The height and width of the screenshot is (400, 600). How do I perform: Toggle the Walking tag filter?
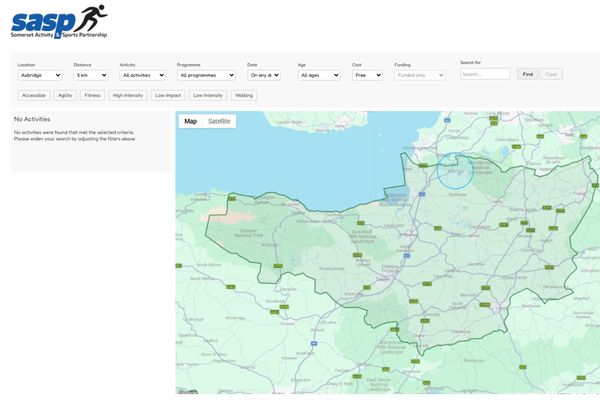pos(244,95)
